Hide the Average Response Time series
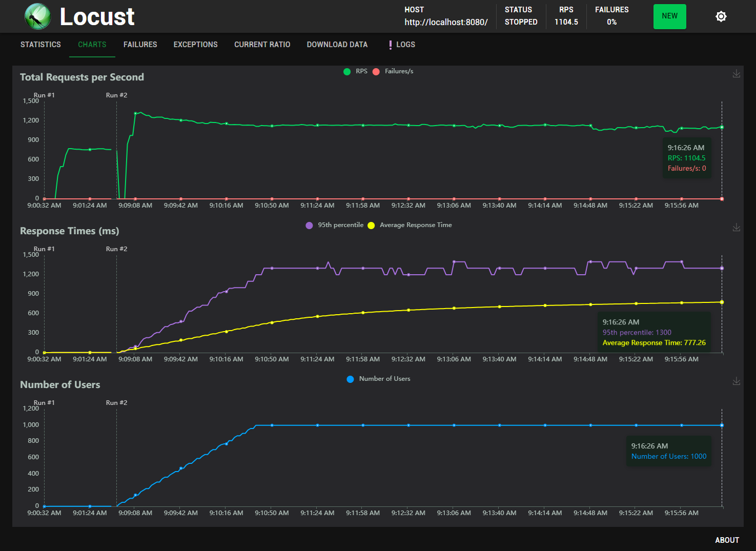The height and width of the screenshot is (551, 756). pyautogui.click(x=410, y=225)
